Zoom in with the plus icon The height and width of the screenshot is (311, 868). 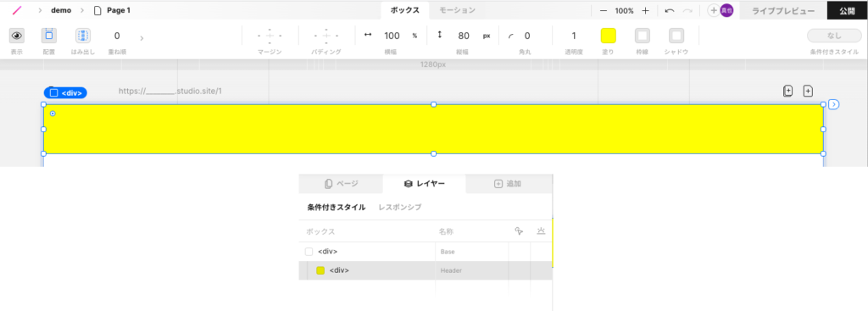(645, 10)
